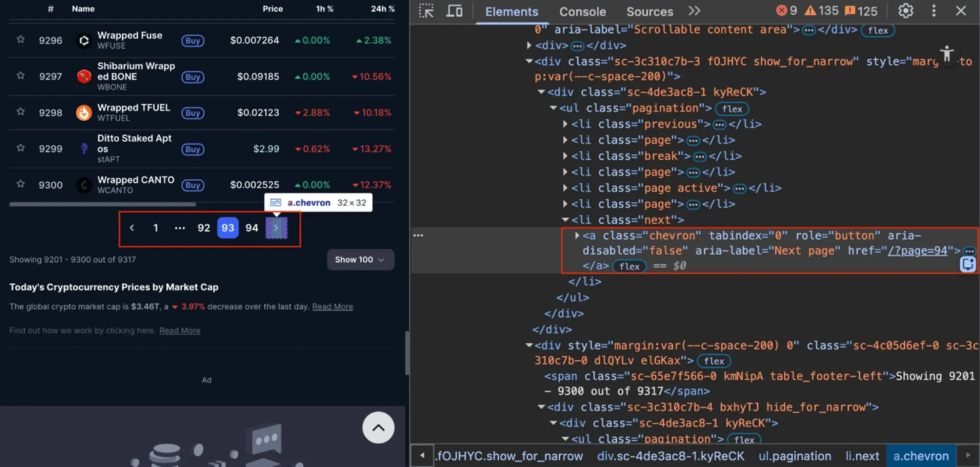
Task: Click Buy for Shibarium Wrapped BONE
Action: [193, 77]
